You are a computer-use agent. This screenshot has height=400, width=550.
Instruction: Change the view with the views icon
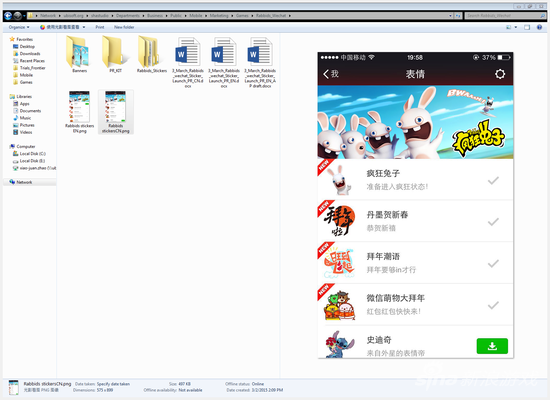[x=509, y=27]
